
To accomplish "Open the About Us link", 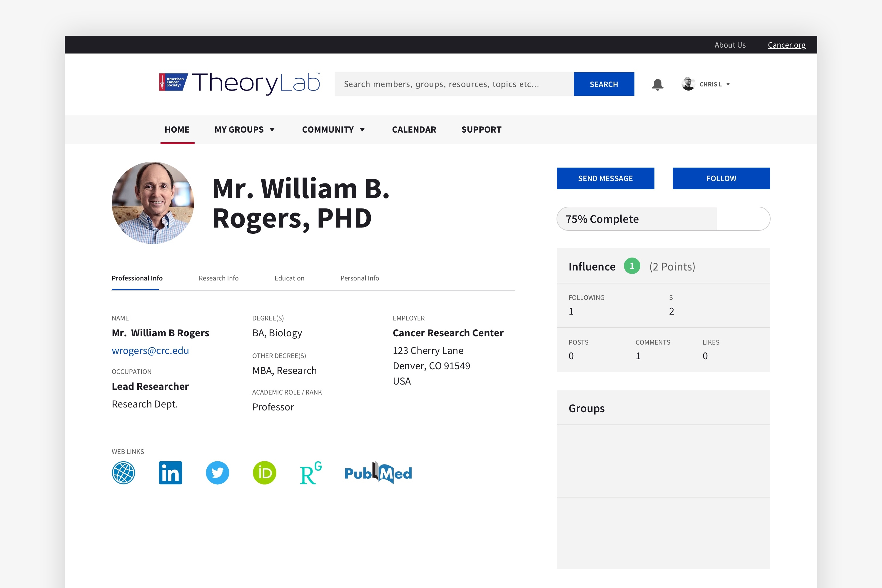I will pos(730,45).
